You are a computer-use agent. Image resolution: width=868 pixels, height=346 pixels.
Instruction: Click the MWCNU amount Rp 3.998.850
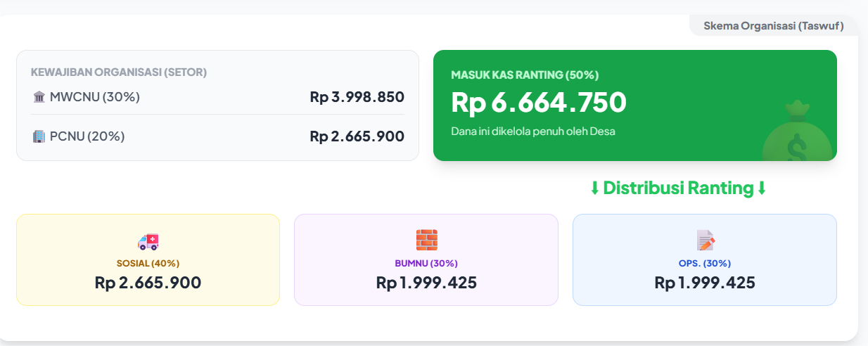point(357,97)
